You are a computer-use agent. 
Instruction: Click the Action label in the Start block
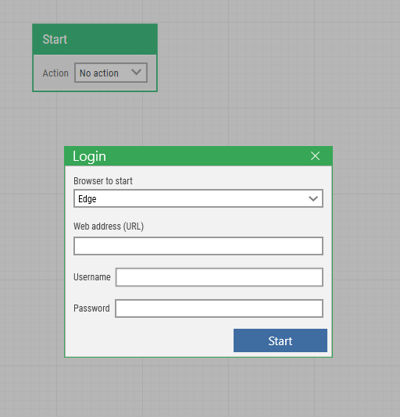[x=55, y=73]
